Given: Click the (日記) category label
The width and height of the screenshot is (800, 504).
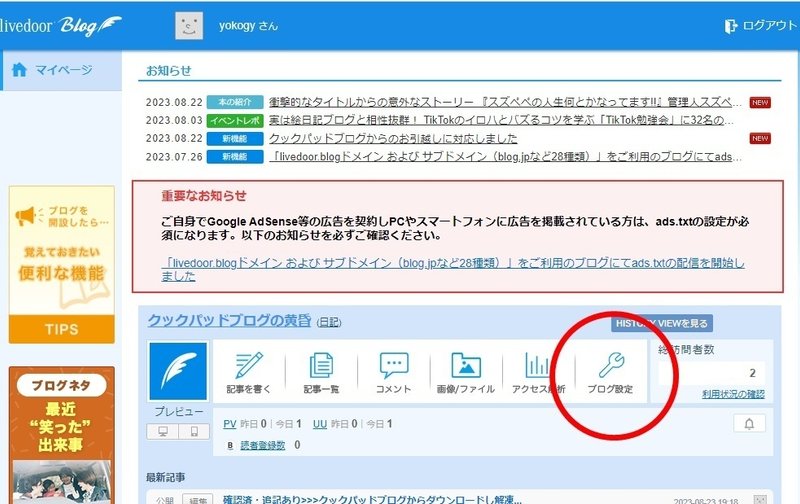Looking at the screenshot, I should pos(329,322).
